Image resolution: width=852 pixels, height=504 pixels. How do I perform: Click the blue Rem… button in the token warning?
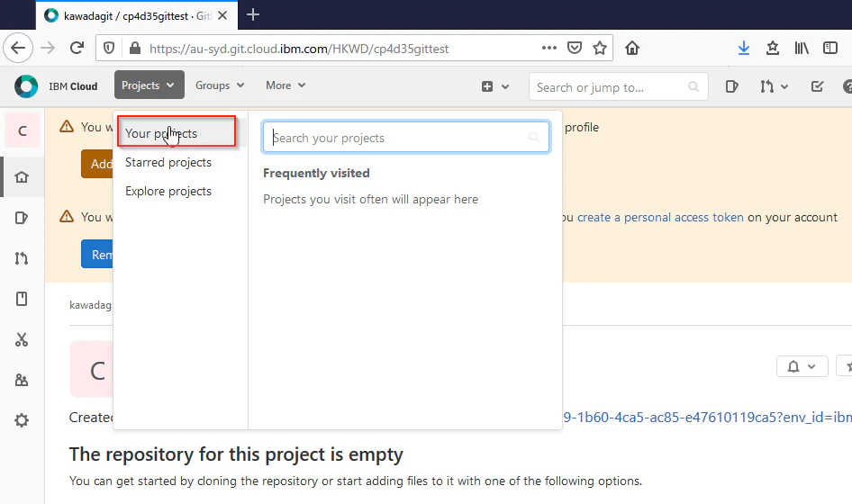[x=97, y=254]
